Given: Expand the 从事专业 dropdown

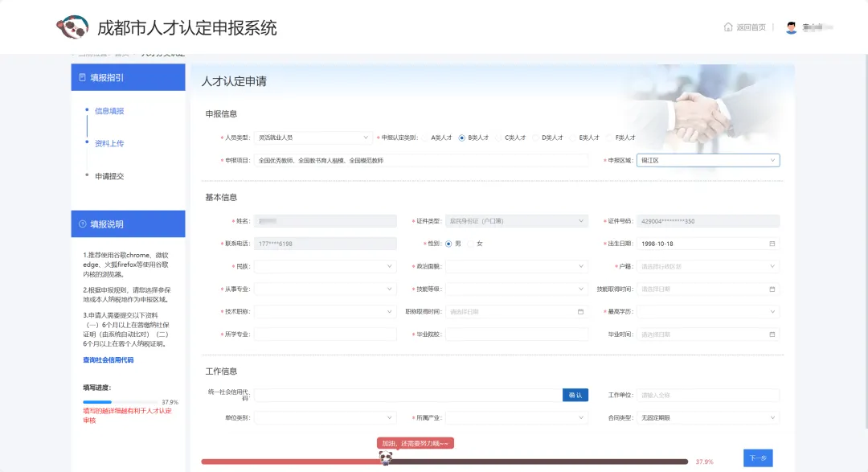Looking at the screenshot, I should (x=325, y=289).
